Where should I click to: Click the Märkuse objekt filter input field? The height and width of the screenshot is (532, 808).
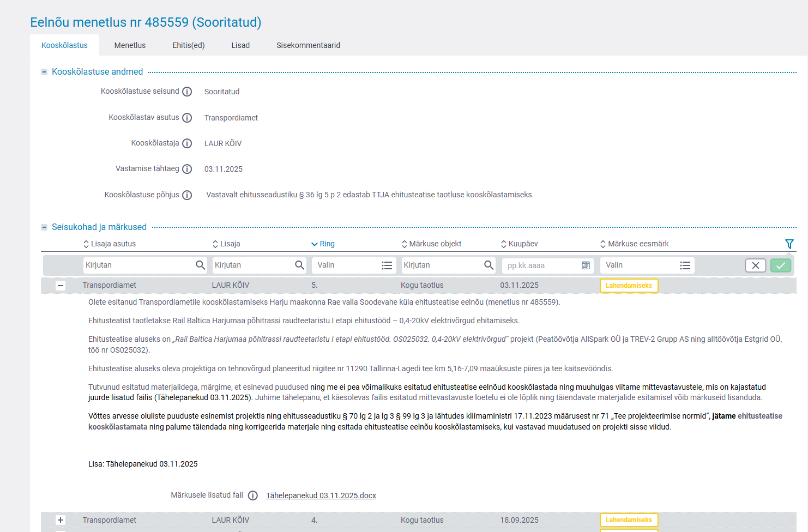pos(442,265)
